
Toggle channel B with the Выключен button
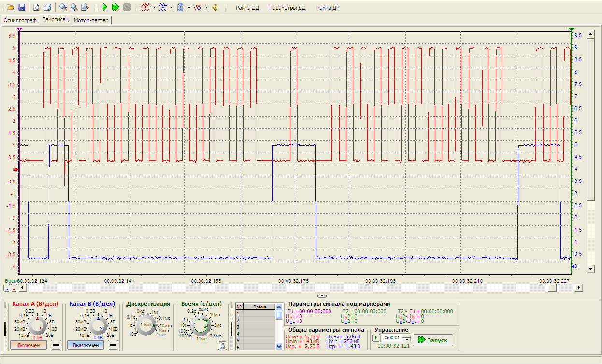[86, 345]
